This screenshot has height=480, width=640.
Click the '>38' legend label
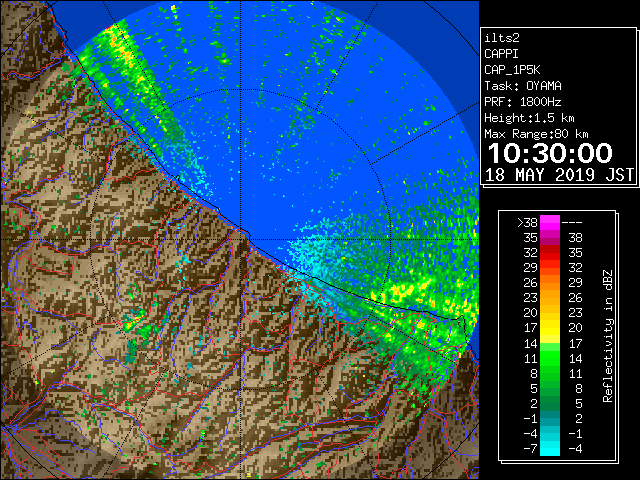527,222
